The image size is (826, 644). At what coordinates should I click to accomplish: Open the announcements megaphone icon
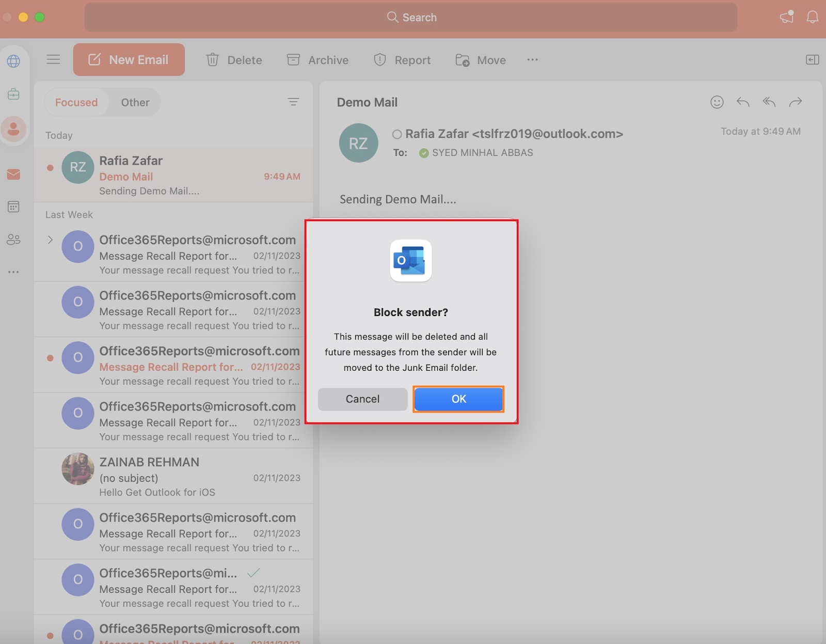(x=787, y=17)
